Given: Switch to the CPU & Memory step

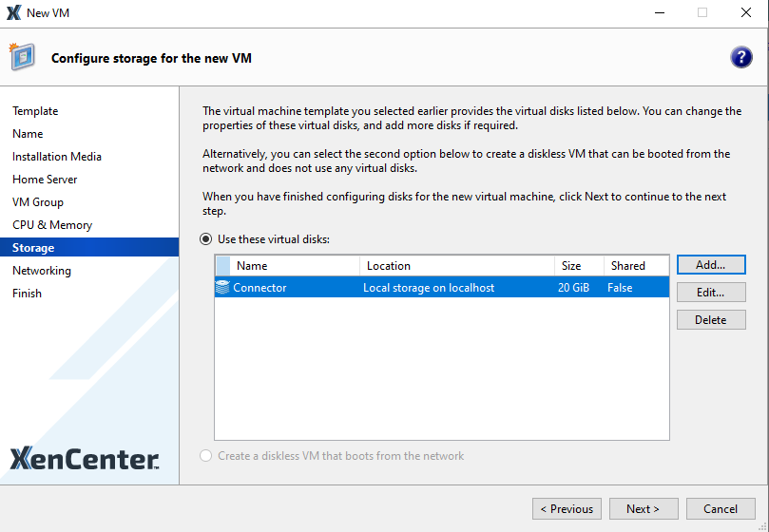Looking at the screenshot, I should [52, 225].
